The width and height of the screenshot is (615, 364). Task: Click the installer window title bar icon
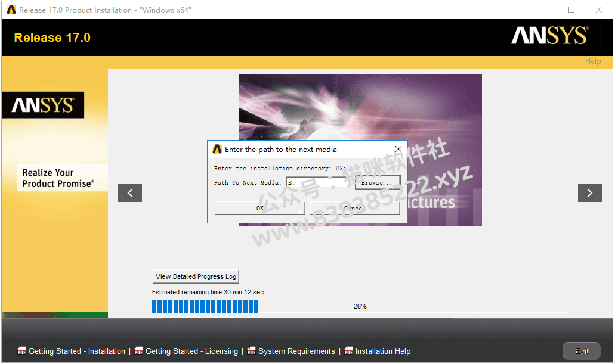(11, 10)
